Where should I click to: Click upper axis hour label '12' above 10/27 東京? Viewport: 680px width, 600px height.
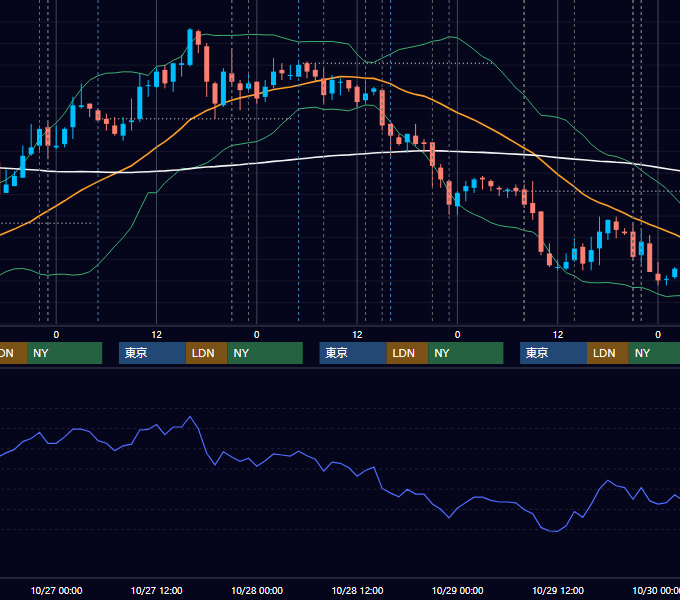157,335
